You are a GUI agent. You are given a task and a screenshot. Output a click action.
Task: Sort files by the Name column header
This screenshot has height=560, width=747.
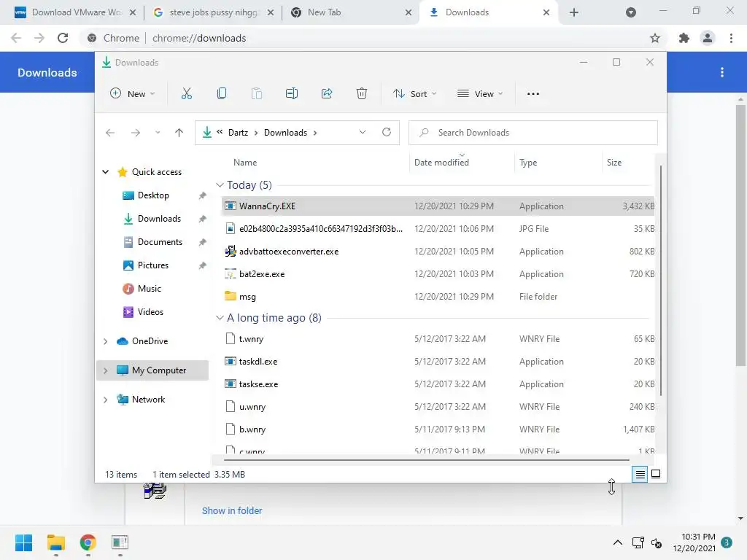click(x=245, y=163)
